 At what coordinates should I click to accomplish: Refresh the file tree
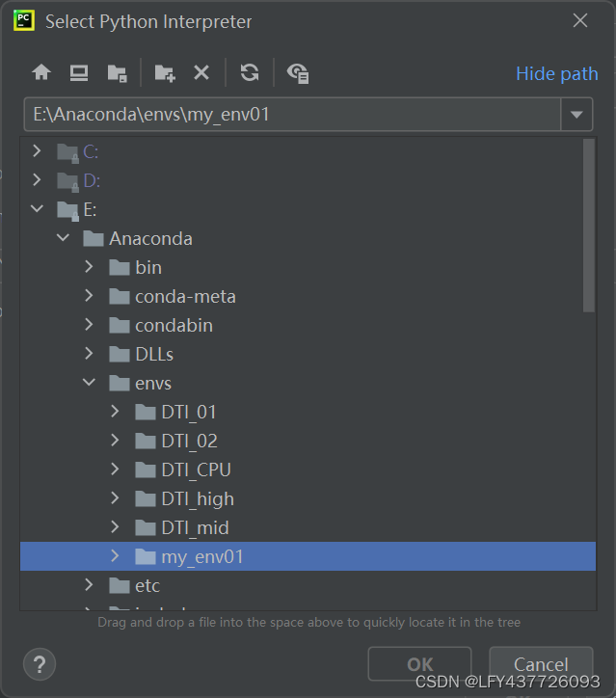250,72
